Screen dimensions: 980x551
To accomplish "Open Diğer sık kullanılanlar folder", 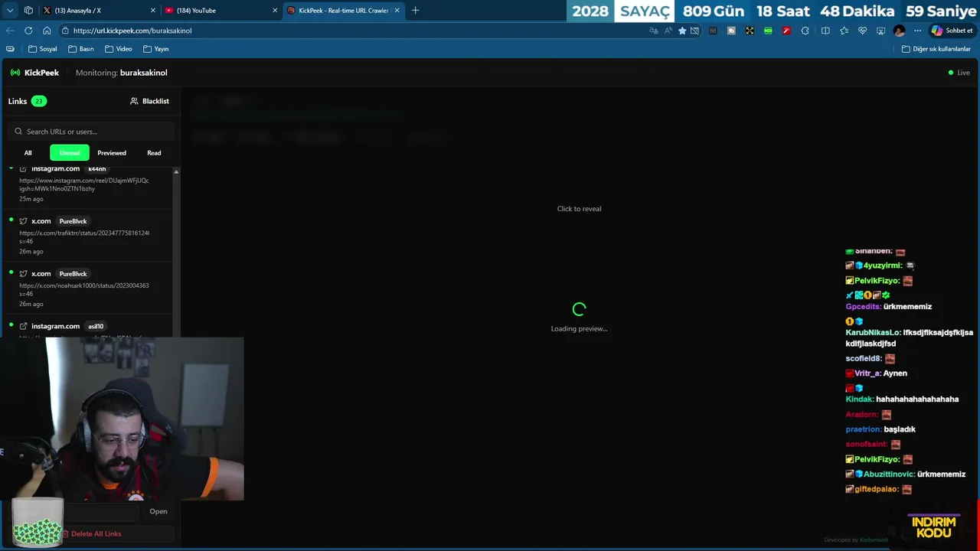I will (936, 49).
